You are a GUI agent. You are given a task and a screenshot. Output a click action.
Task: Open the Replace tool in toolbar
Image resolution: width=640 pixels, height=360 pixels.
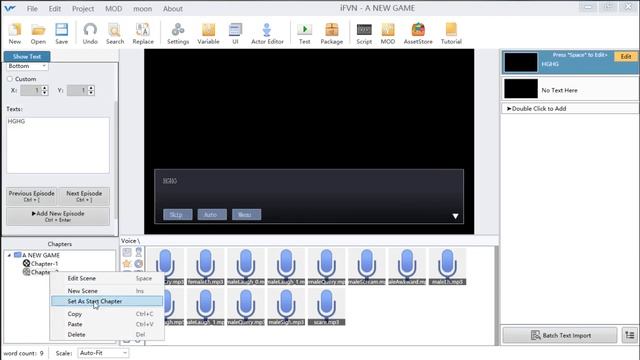(143, 33)
